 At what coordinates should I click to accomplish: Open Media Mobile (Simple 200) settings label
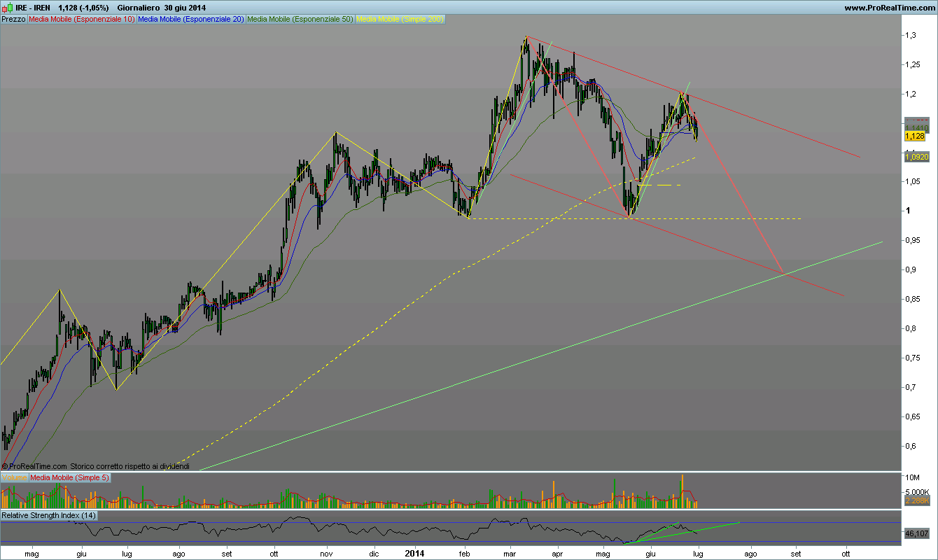click(x=400, y=19)
